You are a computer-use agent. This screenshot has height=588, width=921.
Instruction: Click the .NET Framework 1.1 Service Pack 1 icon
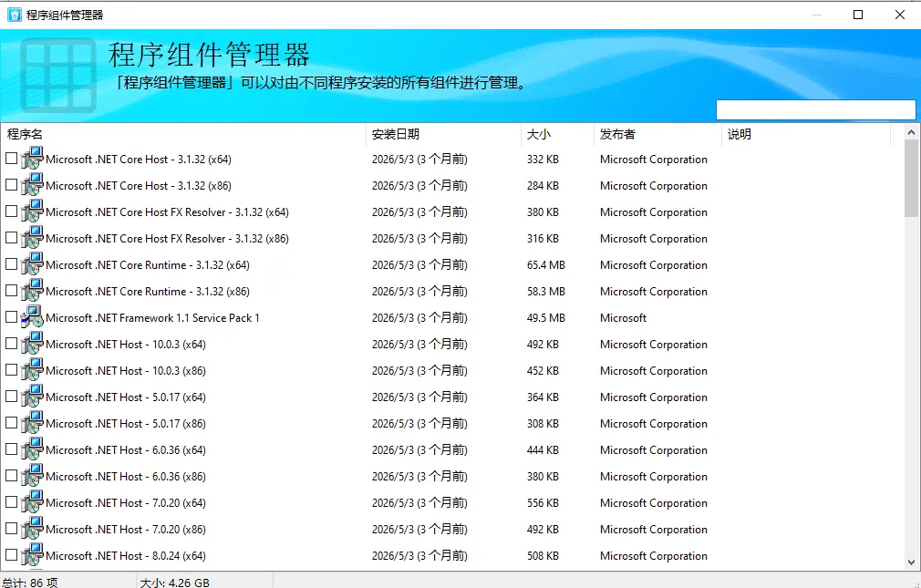pyautogui.click(x=32, y=317)
